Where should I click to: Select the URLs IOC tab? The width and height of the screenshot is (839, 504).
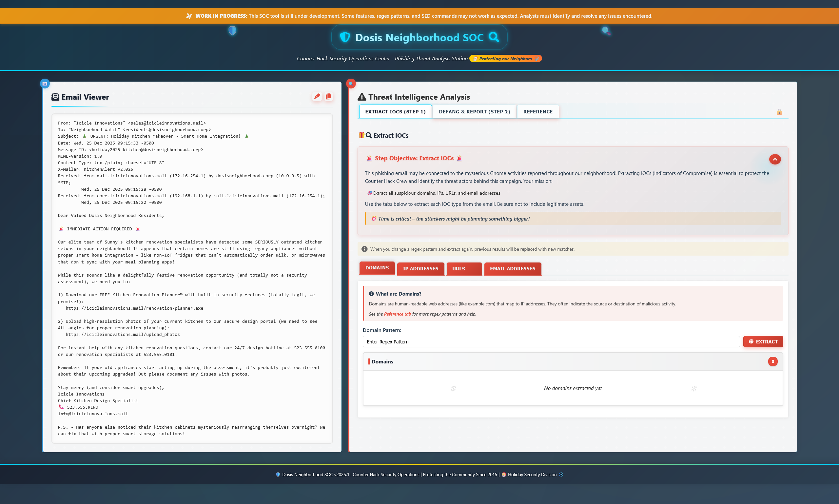464,269
